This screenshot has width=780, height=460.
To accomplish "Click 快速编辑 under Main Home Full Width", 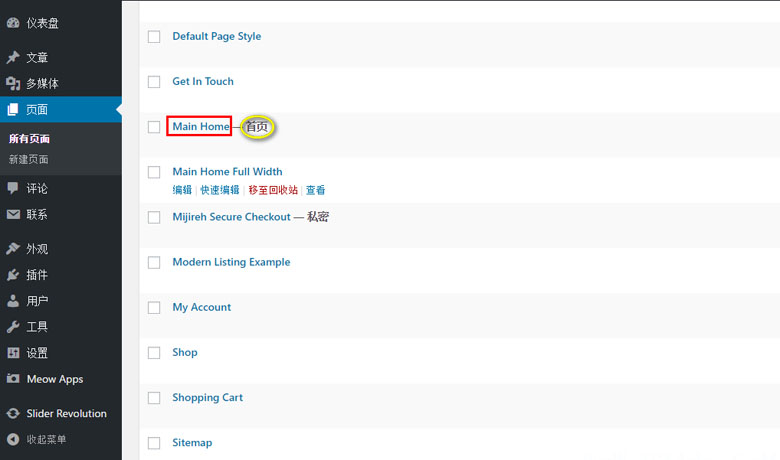I will pos(219,190).
